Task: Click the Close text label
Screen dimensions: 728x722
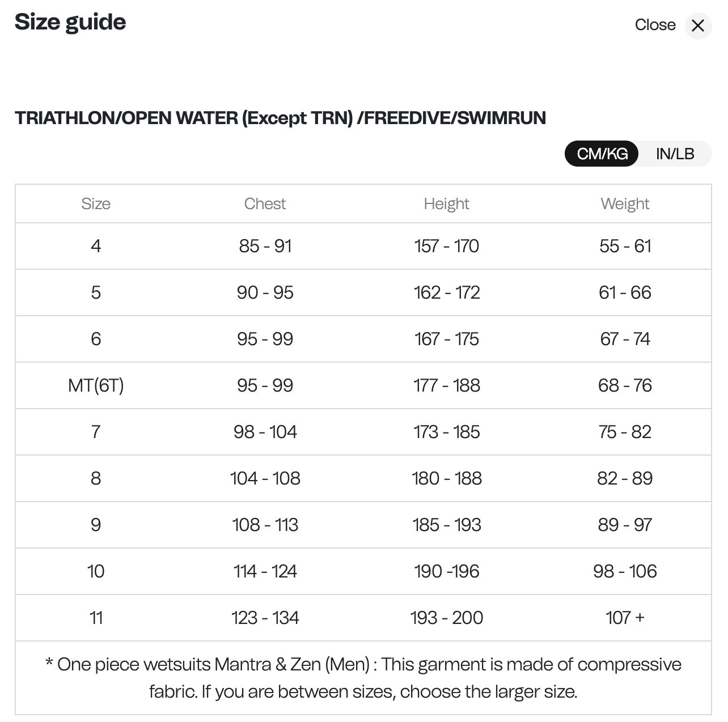Action: pyautogui.click(x=655, y=25)
